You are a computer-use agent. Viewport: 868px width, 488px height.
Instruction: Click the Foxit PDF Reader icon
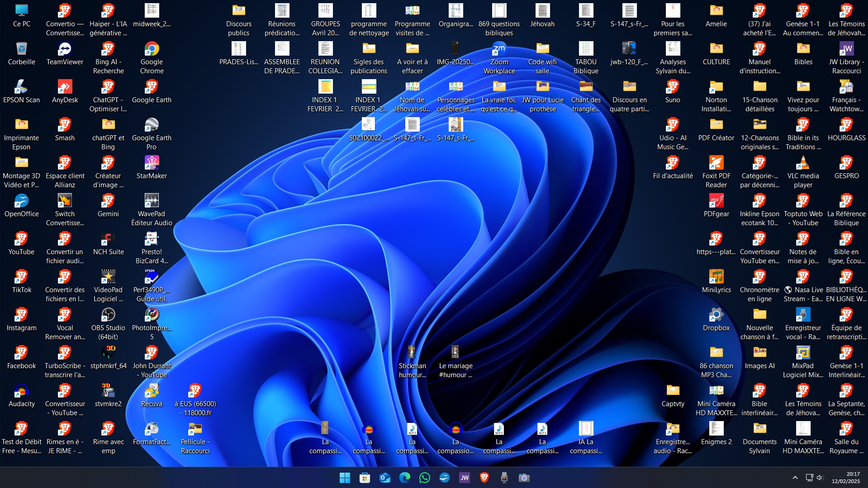coord(716,163)
